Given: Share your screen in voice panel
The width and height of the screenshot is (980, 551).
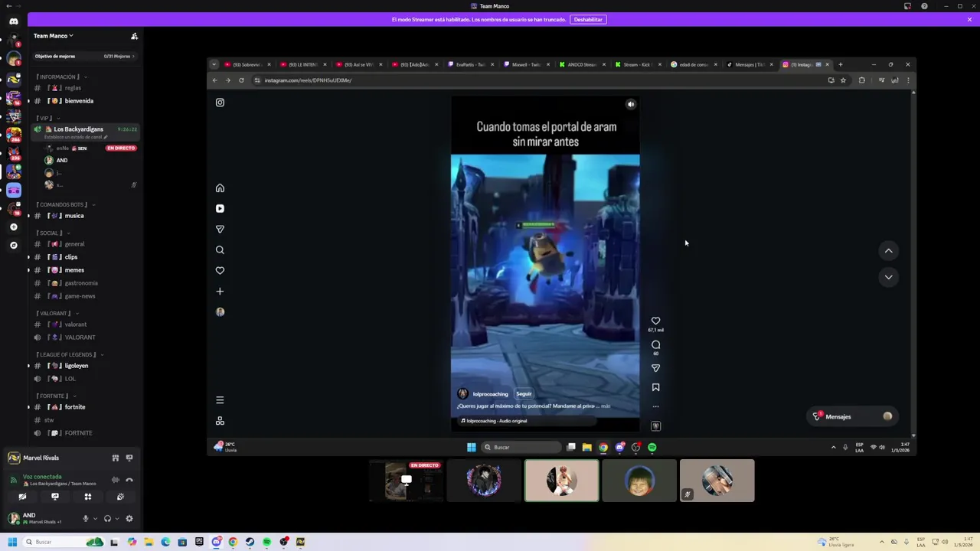Looking at the screenshot, I should (55, 497).
